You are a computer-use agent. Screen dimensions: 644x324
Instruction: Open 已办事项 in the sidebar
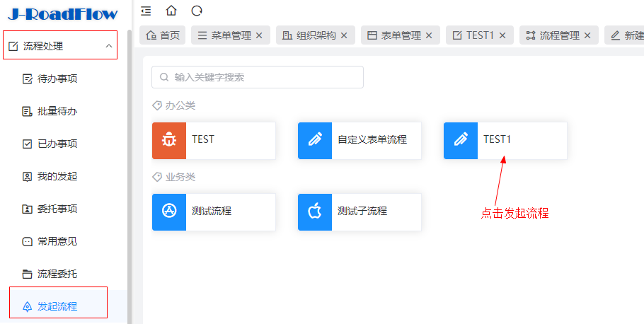(64, 144)
